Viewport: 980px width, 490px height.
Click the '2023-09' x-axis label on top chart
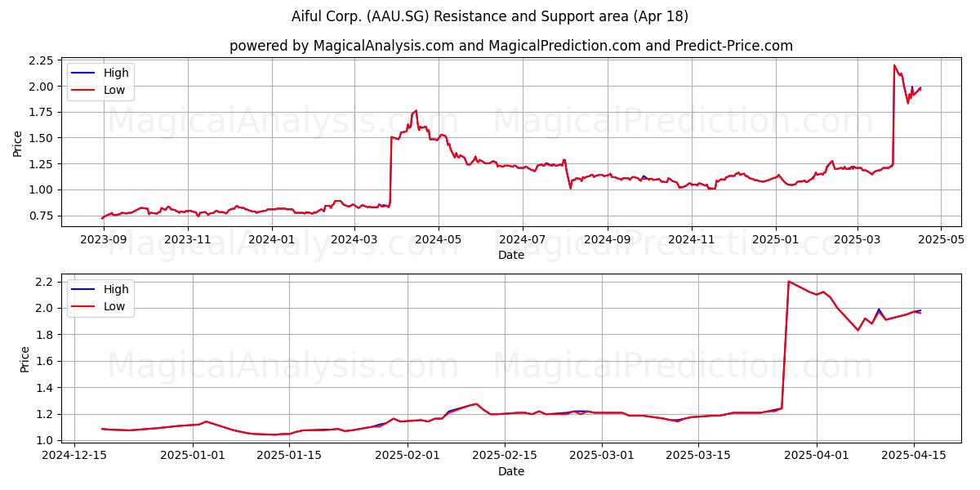[x=103, y=239]
